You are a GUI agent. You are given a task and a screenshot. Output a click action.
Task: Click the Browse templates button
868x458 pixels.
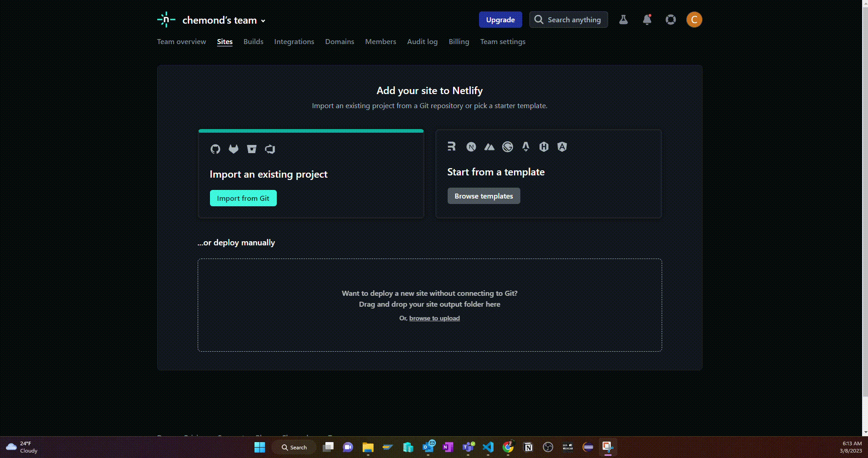tap(484, 196)
